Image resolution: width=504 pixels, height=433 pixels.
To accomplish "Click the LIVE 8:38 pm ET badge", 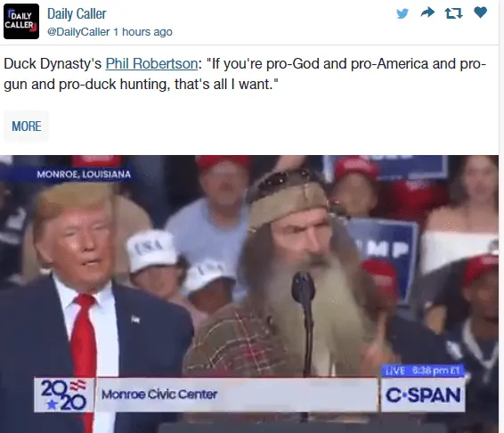I will 423,371.
